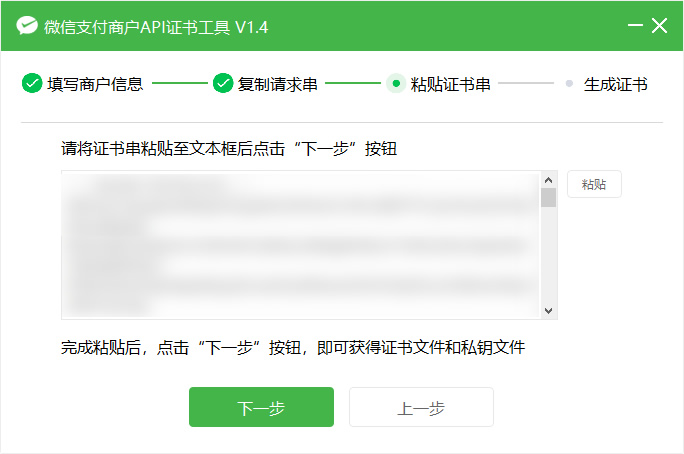
Task: Click the 粘贴 button
Action: click(x=594, y=184)
